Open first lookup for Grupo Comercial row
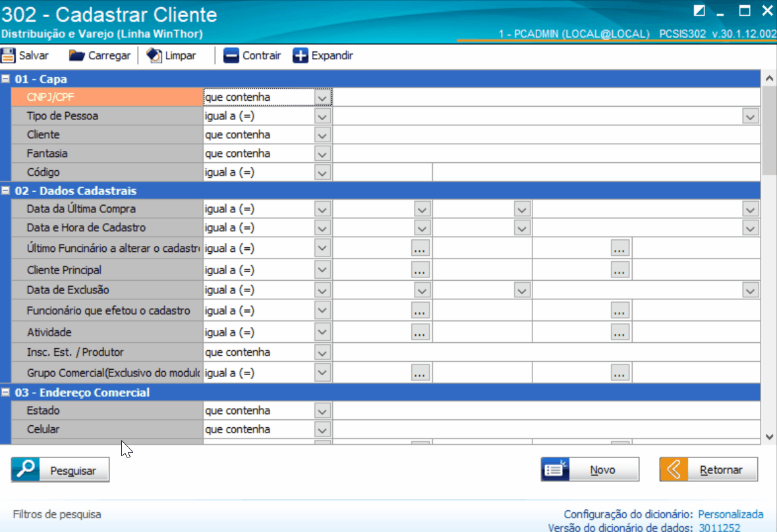The height and width of the screenshot is (532, 777). click(420, 373)
